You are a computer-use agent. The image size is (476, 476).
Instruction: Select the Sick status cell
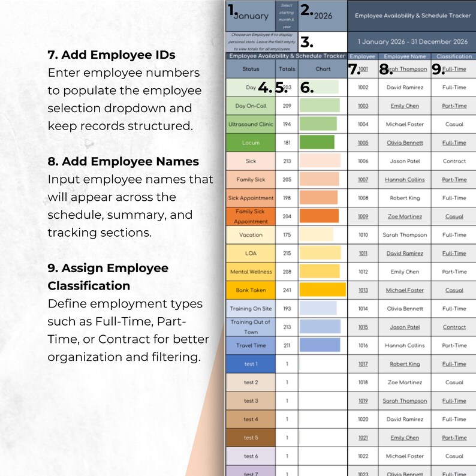point(251,161)
